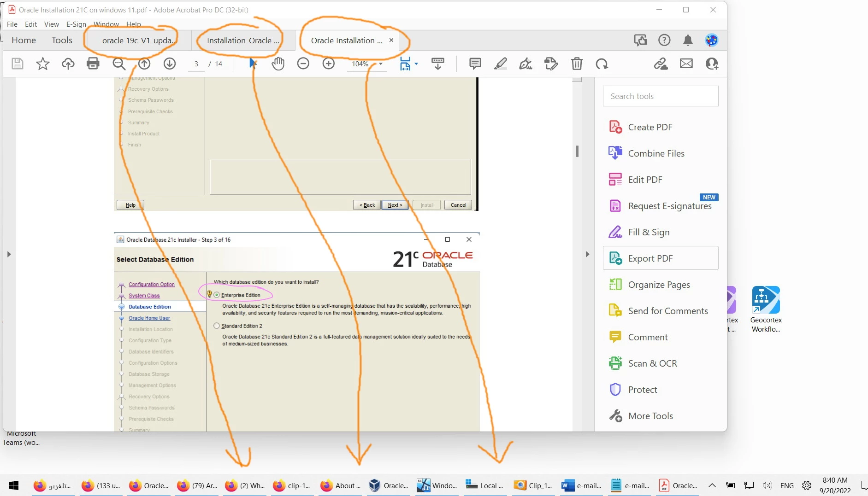
Task: Click the read mode keyboard icon
Action: click(x=438, y=64)
